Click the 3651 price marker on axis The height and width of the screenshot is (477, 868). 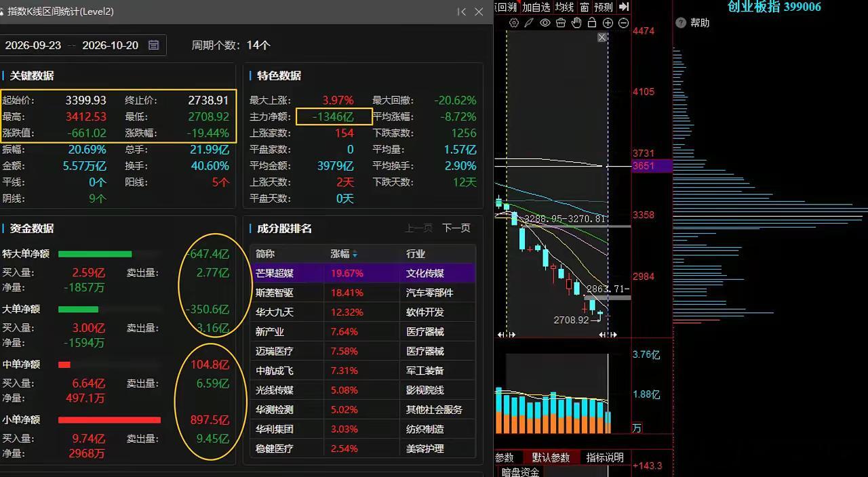[652, 166]
